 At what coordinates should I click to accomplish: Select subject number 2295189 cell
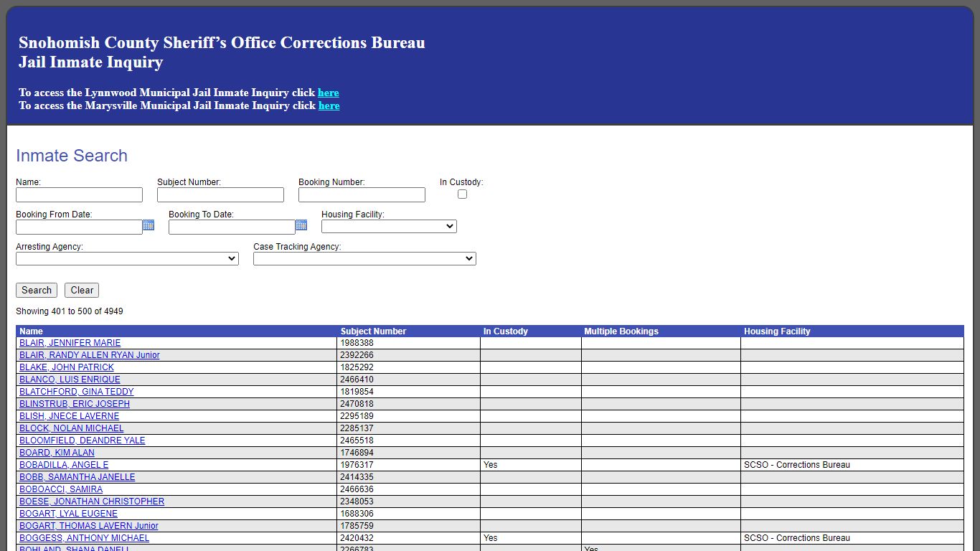click(409, 416)
